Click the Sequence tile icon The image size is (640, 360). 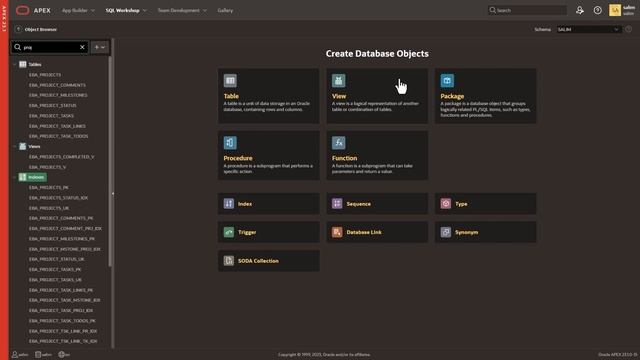point(337,203)
